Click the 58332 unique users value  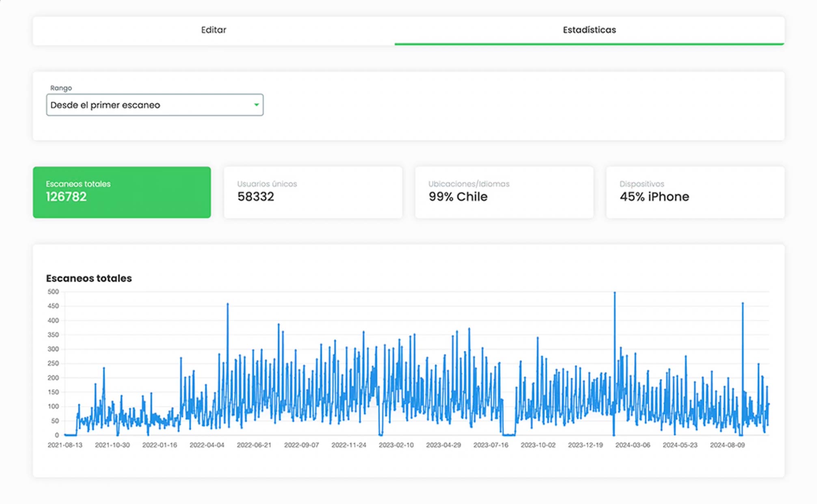point(256,197)
